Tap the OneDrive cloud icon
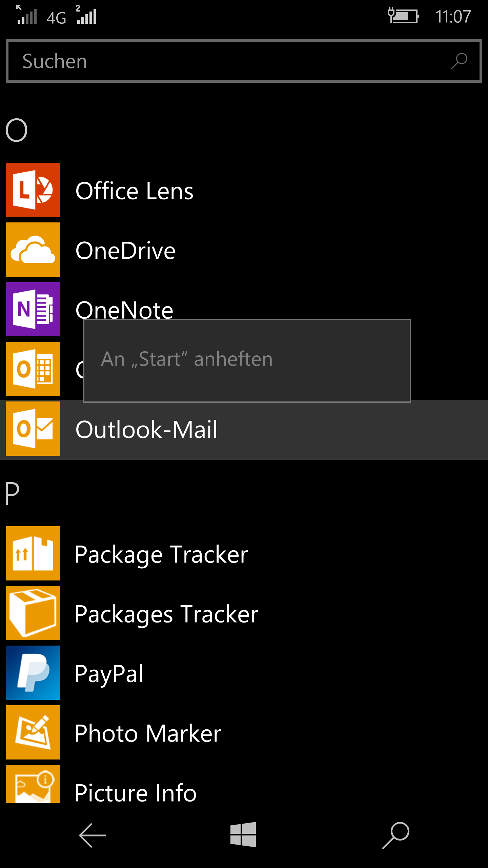The height and width of the screenshot is (868, 488). pyautogui.click(x=33, y=250)
